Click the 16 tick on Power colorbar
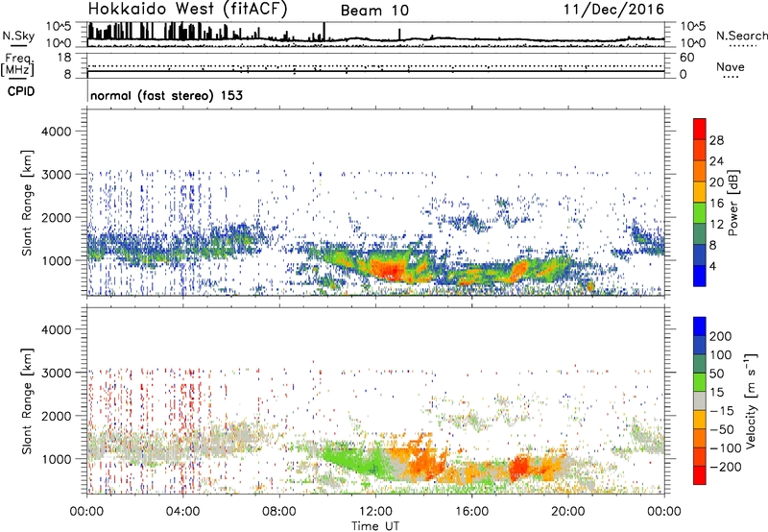This screenshot has width=768, height=532. pos(716,204)
